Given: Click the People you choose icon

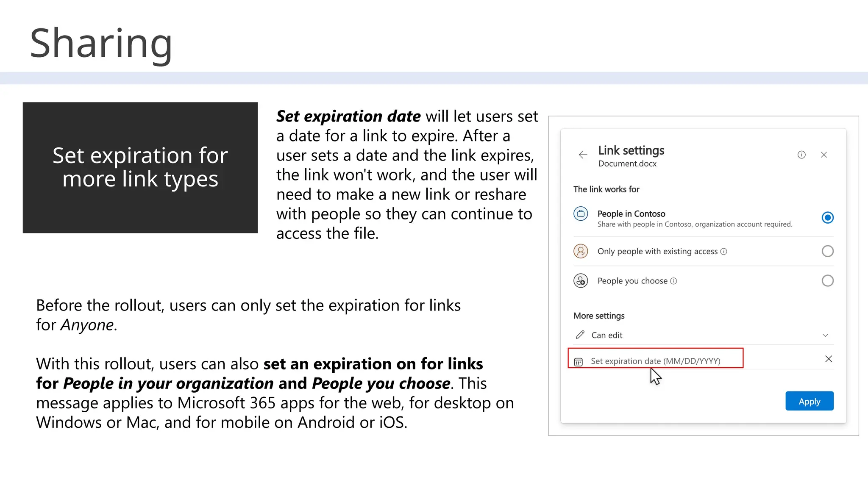Looking at the screenshot, I should click(x=581, y=280).
